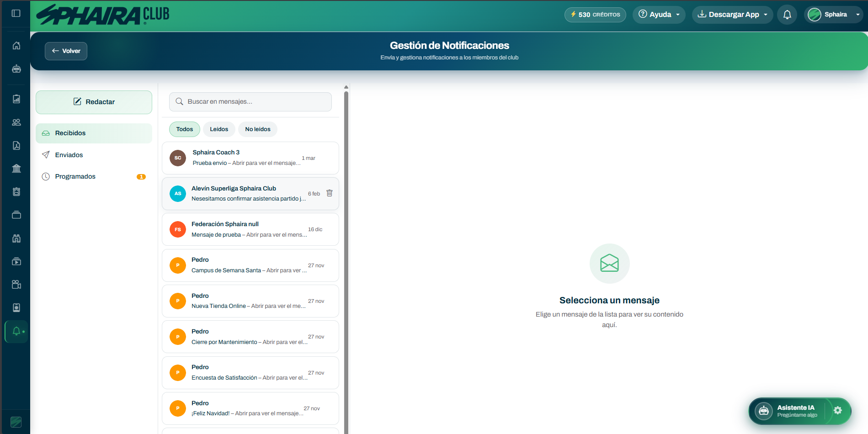Open the Descargar App dropdown
Screen dimensions: 868x434
[732, 15]
